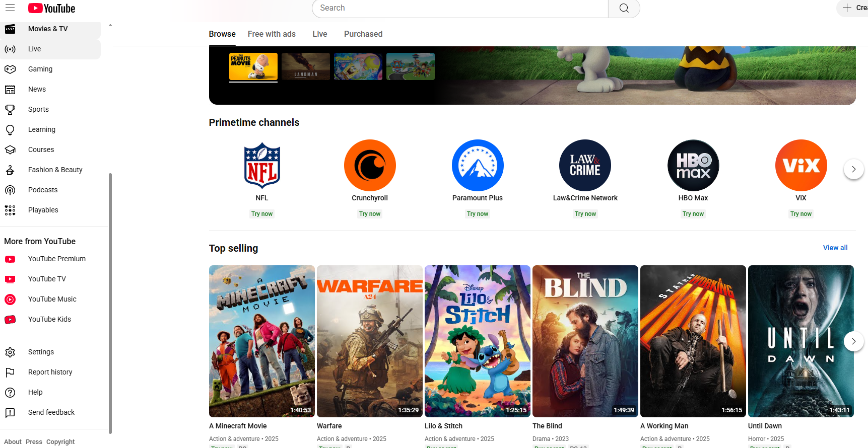868x448 pixels.
Task: Advance Top selling carousel with arrow
Action: pos(853,341)
